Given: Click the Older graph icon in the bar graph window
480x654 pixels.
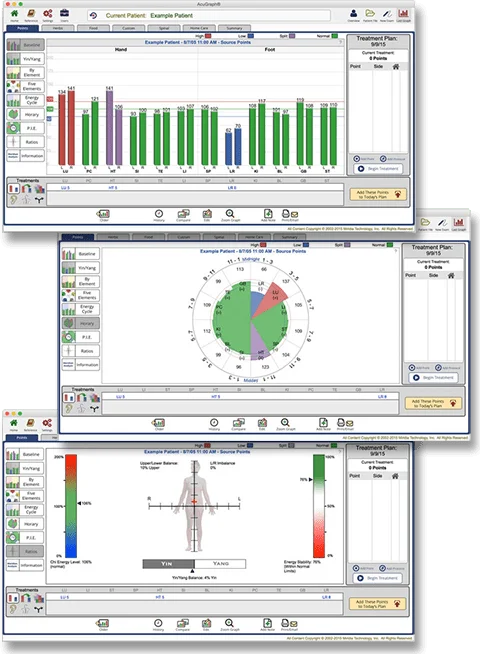Looking at the screenshot, I should [x=103, y=215].
